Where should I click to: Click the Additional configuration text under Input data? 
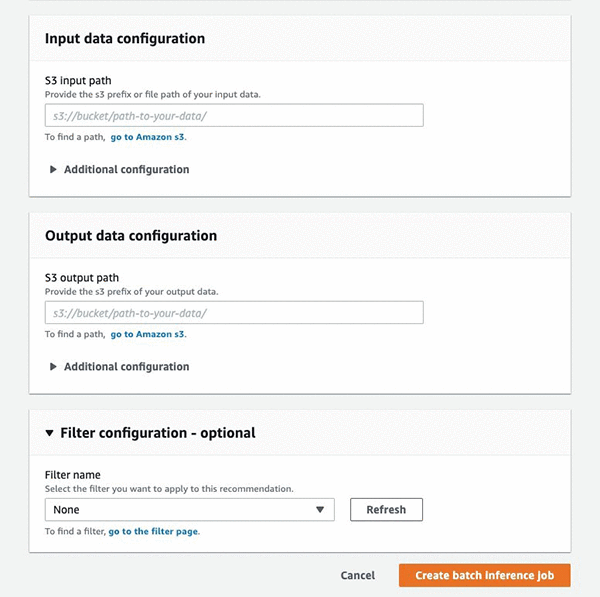click(126, 170)
